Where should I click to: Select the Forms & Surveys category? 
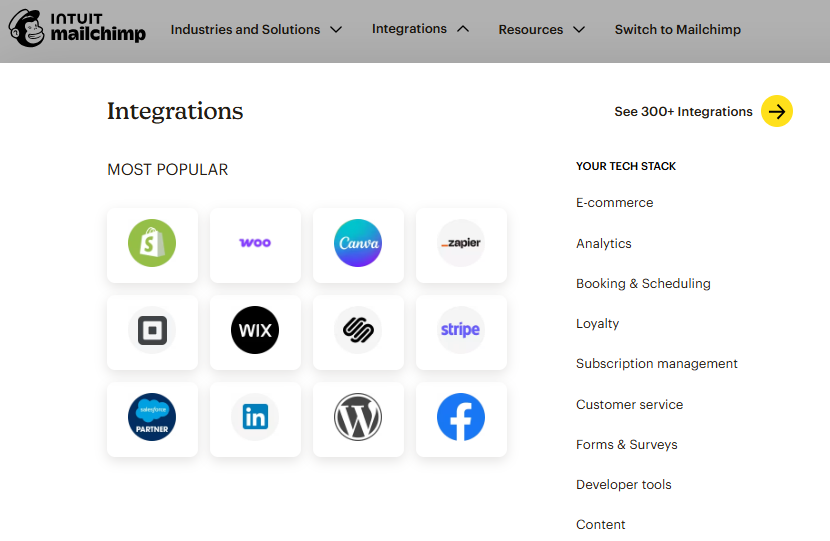627,445
